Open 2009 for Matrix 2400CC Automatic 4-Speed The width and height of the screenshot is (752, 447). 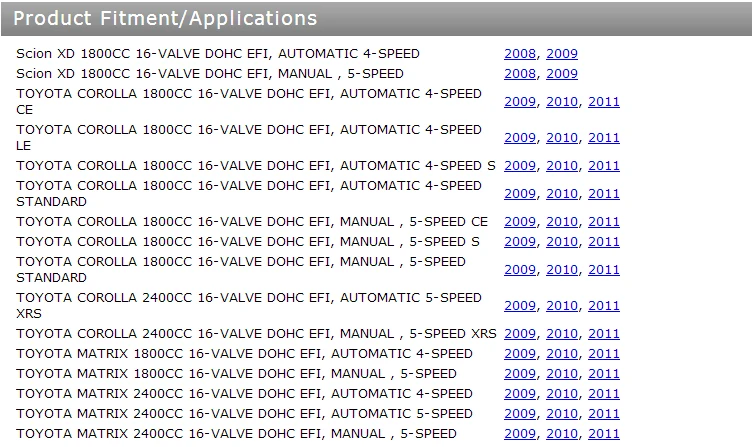pos(520,394)
